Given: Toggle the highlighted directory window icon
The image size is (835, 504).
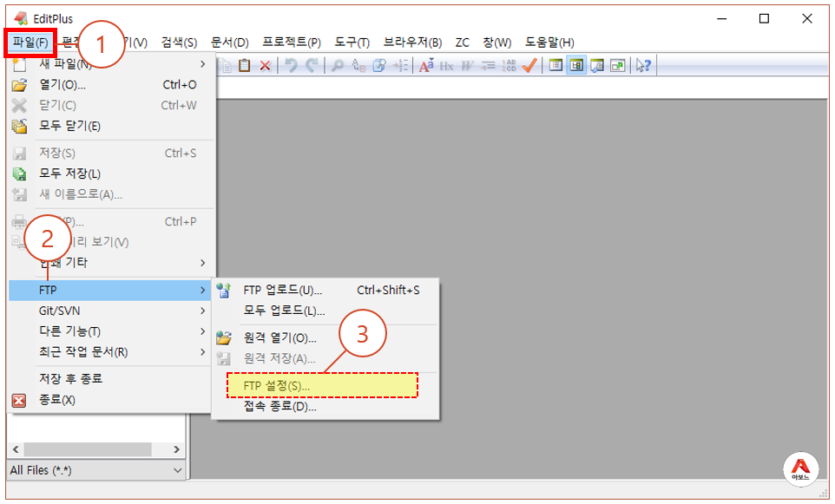Looking at the screenshot, I should [576, 65].
